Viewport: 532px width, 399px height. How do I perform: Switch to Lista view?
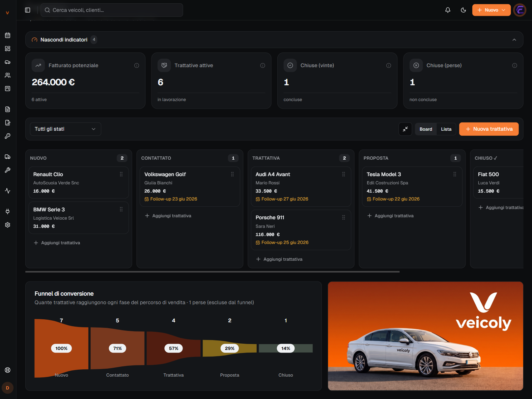click(446, 129)
